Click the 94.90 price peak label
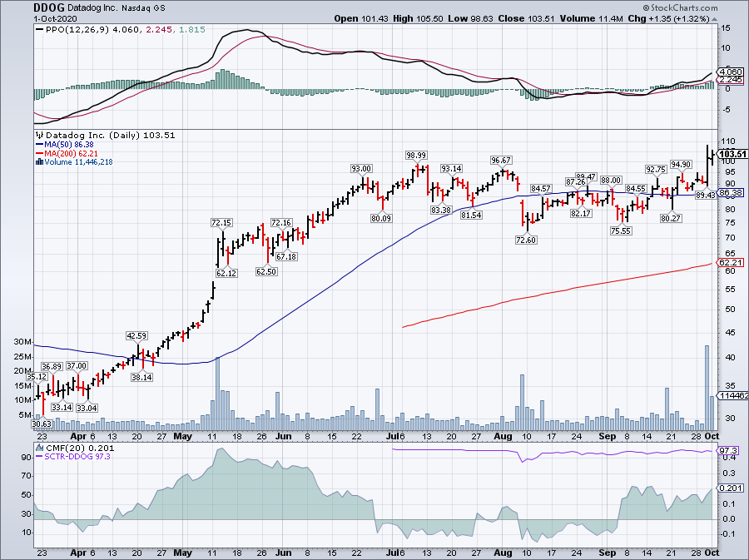Screen dimensions: 749x560 (681, 165)
